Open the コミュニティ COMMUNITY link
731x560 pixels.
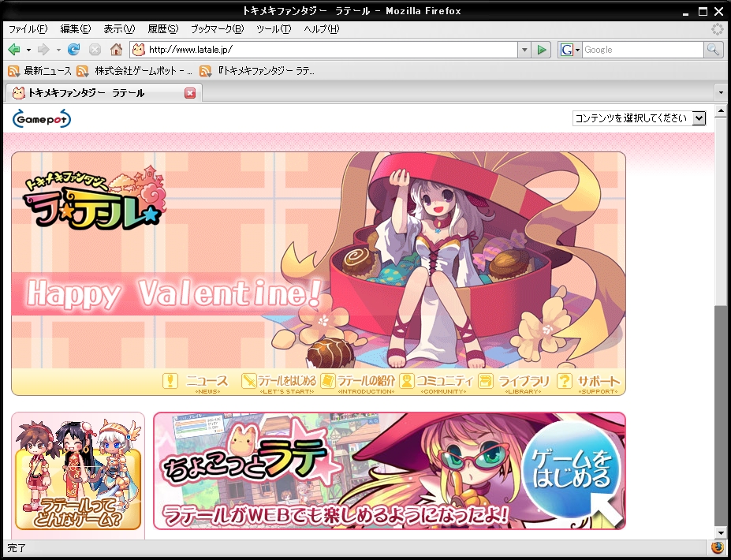click(x=444, y=383)
